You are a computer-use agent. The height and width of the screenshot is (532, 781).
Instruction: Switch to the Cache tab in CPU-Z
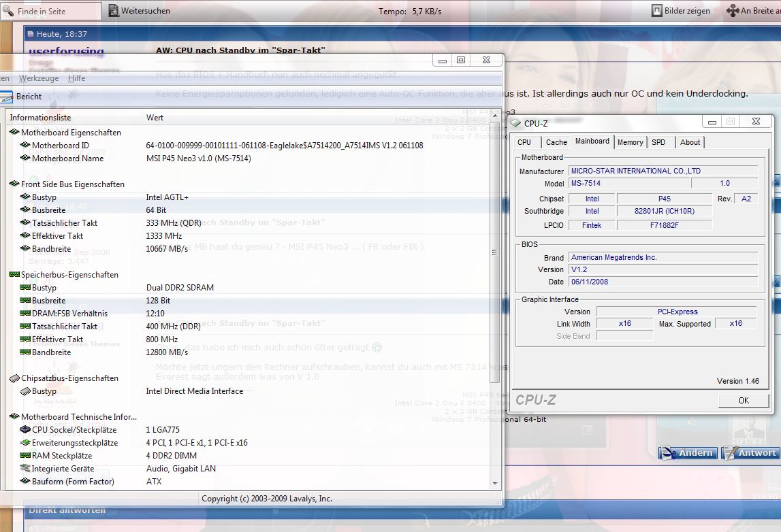pyautogui.click(x=556, y=142)
